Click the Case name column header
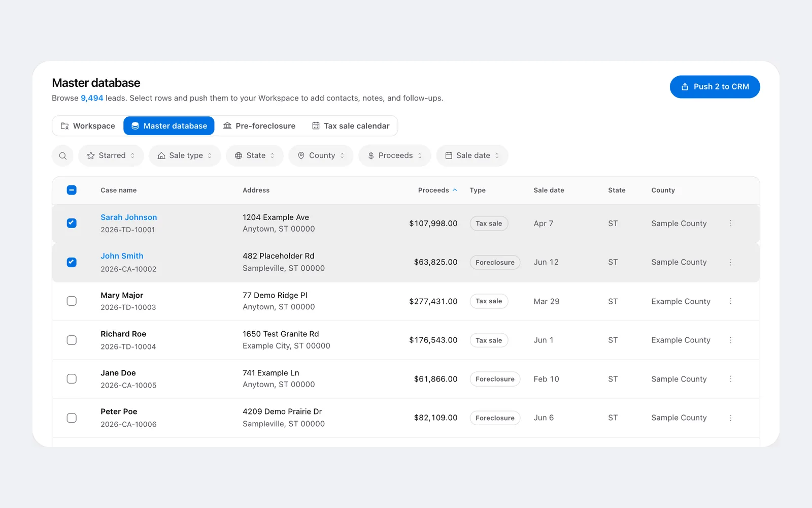 [x=119, y=190]
